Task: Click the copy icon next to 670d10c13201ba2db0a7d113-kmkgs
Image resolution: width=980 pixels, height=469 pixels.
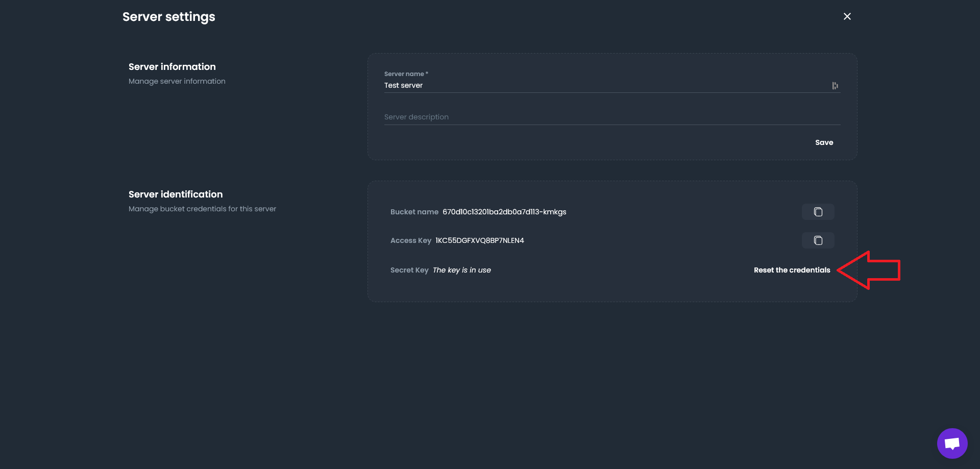Action: pos(818,212)
